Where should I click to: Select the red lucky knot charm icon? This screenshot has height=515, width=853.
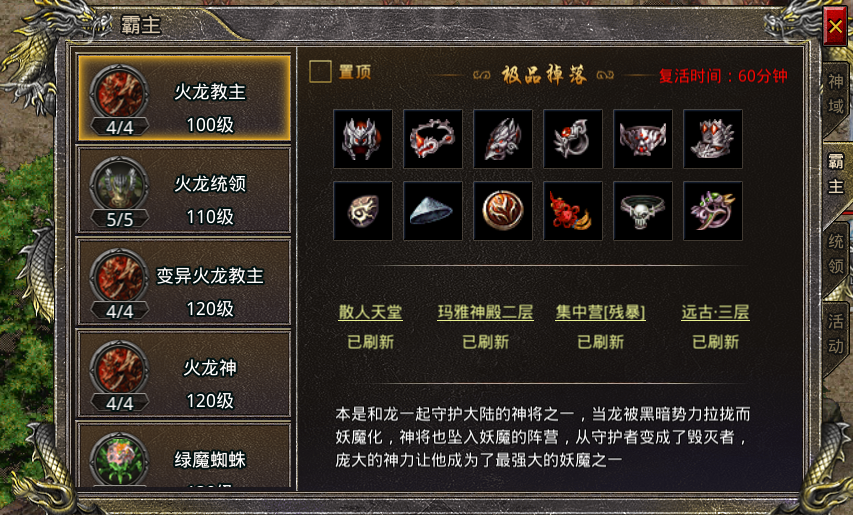[573, 211]
